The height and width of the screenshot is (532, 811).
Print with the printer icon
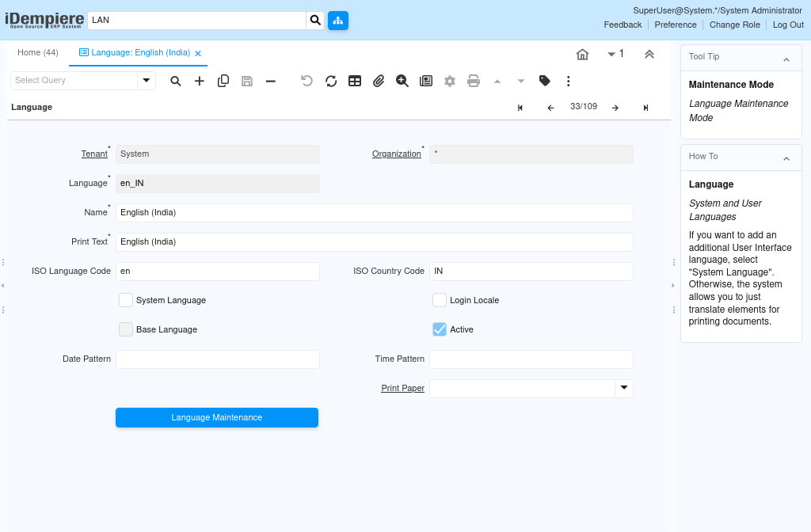click(474, 82)
